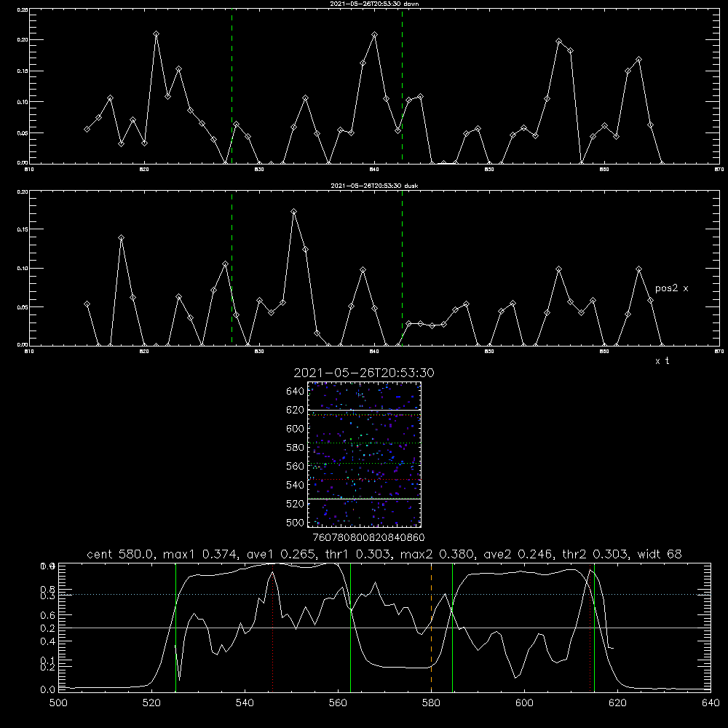Click the second green dashed line in the dawn plot
Screen dimensions: 728x728
coord(402,87)
